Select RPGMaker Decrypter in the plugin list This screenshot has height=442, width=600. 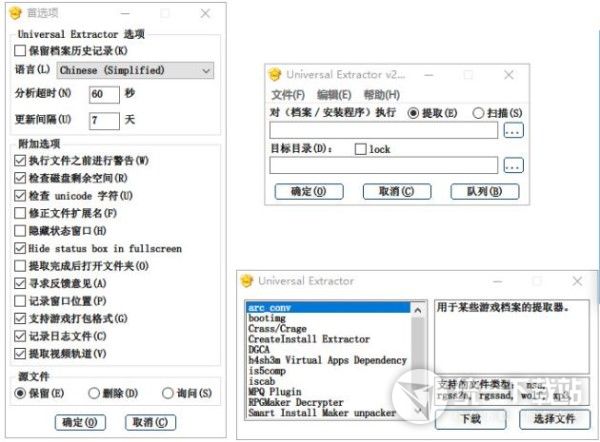296,403
